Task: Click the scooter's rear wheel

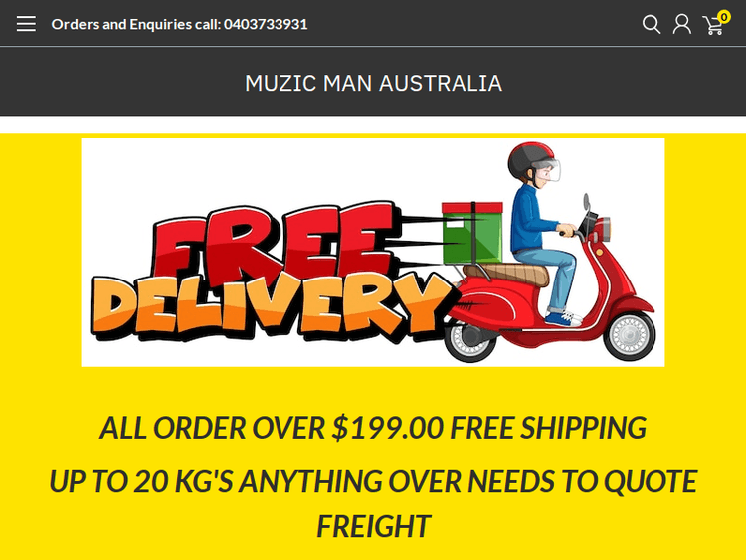Action: pyautogui.click(x=470, y=339)
